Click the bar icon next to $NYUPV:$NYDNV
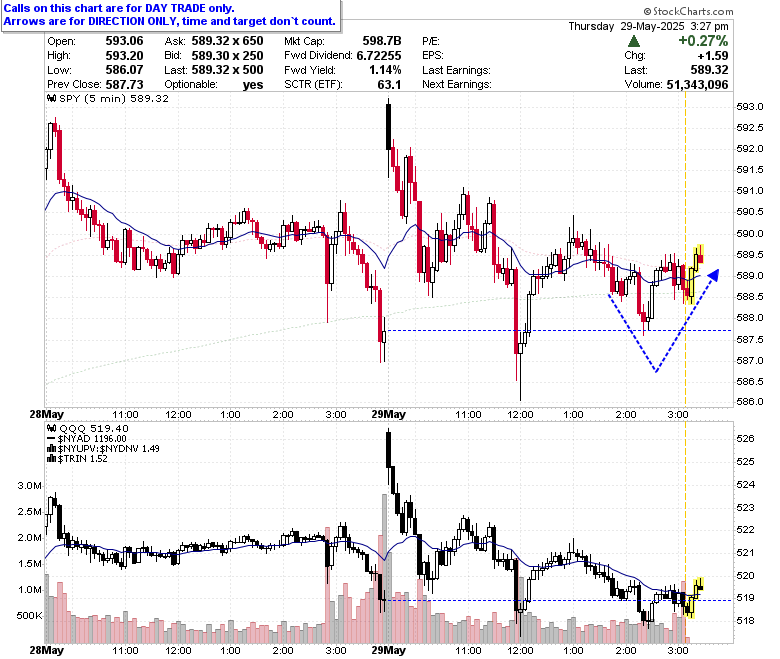780x659 pixels. pos(51,449)
